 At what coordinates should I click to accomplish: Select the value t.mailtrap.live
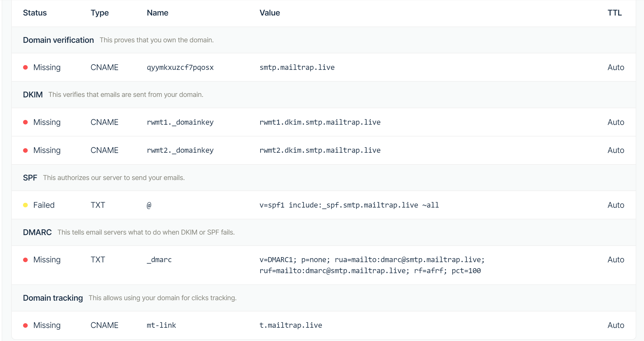291,325
